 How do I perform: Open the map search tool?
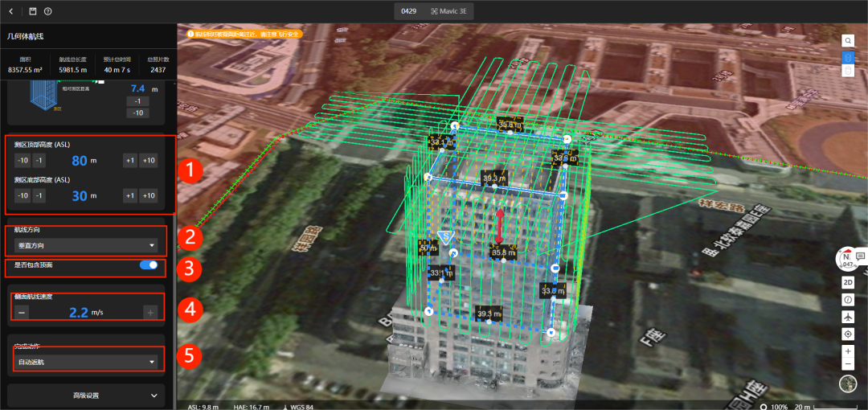click(x=848, y=40)
